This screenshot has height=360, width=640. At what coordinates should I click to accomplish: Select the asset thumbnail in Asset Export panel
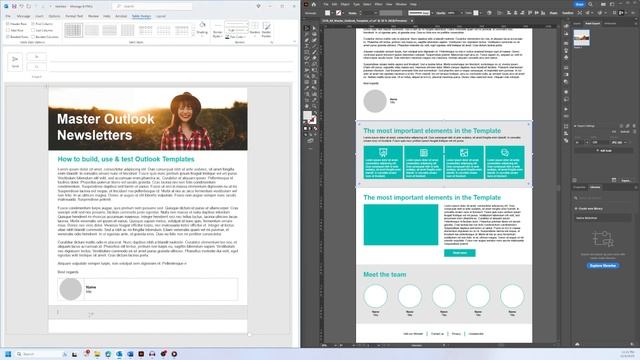click(x=581, y=38)
